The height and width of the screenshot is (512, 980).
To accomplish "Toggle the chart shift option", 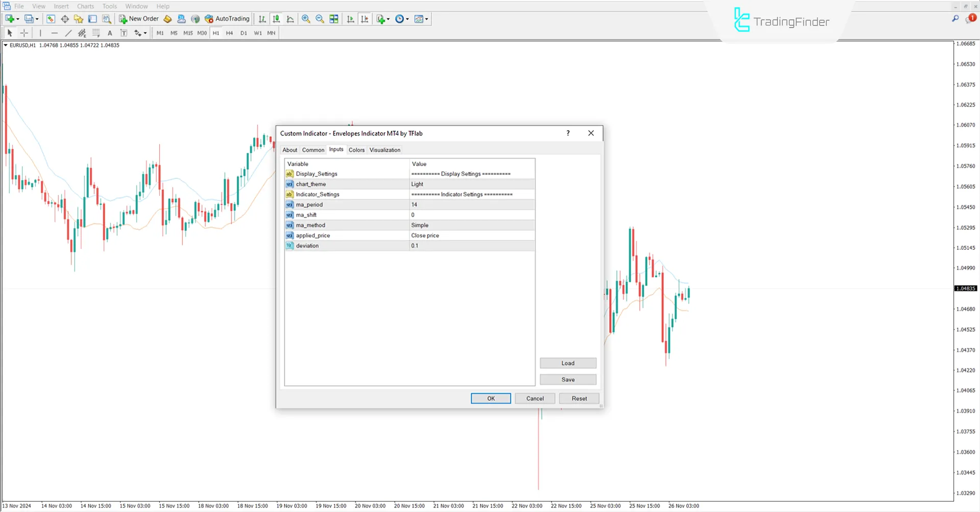I will pos(365,19).
